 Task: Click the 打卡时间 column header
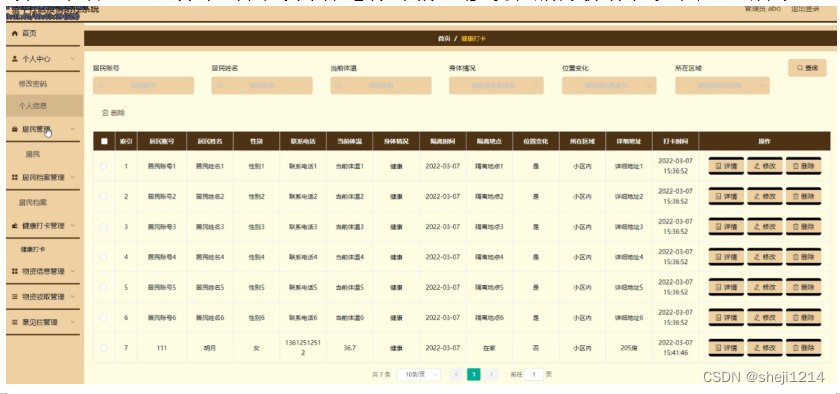point(675,142)
